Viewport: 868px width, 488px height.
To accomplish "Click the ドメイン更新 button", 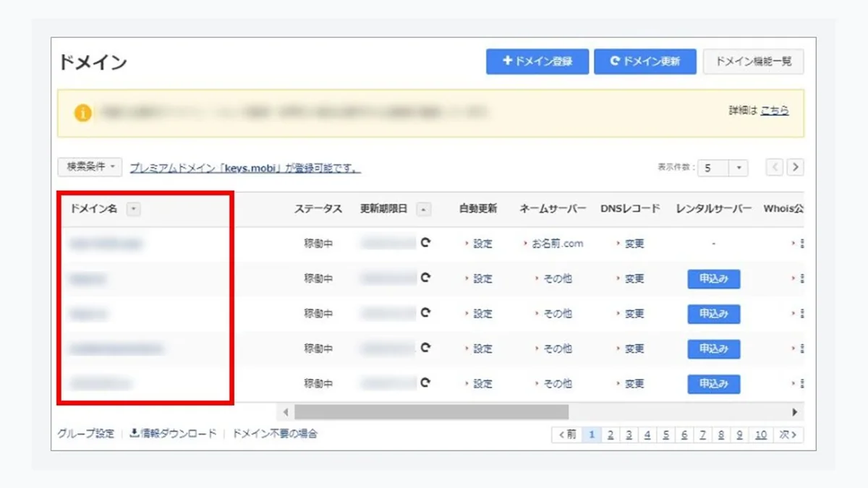I will 645,61.
